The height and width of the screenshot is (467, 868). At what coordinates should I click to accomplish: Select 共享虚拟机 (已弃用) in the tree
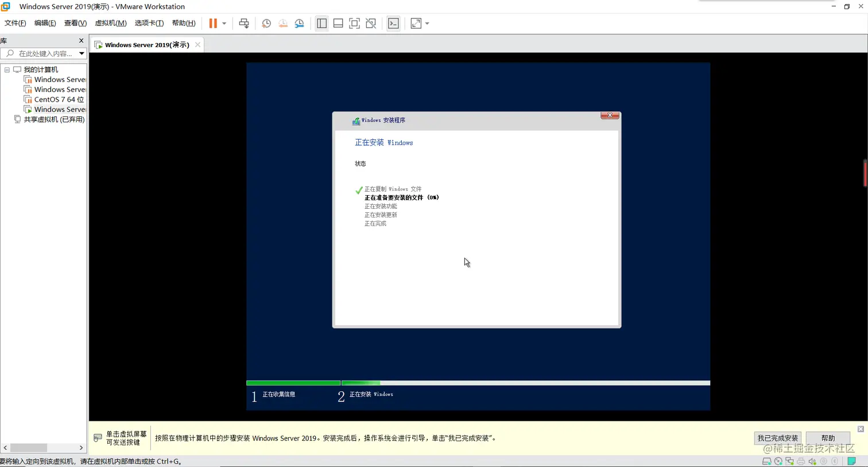pyautogui.click(x=54, y=119)
